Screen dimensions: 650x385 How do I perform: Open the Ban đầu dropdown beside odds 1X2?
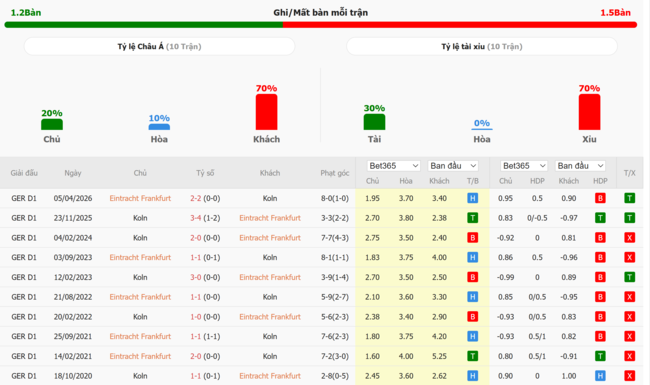[453, 166]
